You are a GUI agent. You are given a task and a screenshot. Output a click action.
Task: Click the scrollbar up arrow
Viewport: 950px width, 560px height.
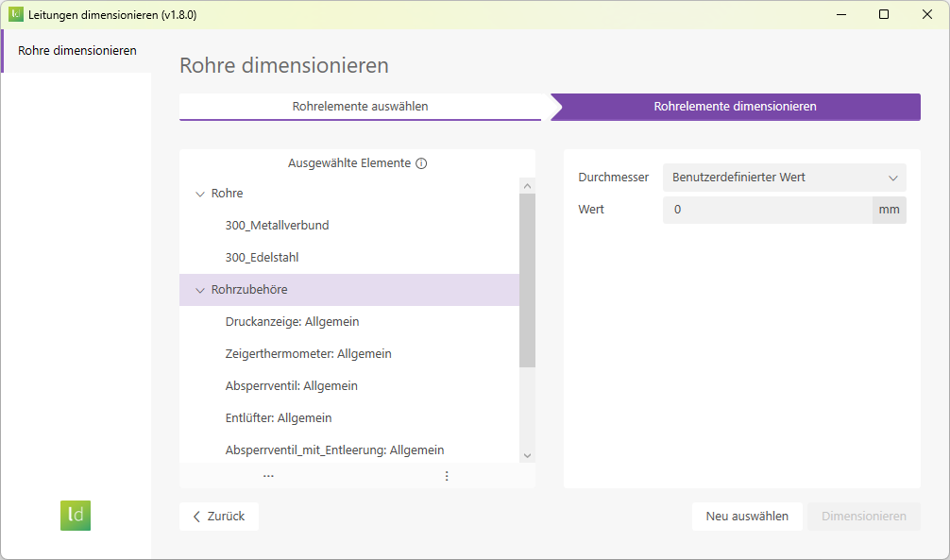tap(527, 184)
